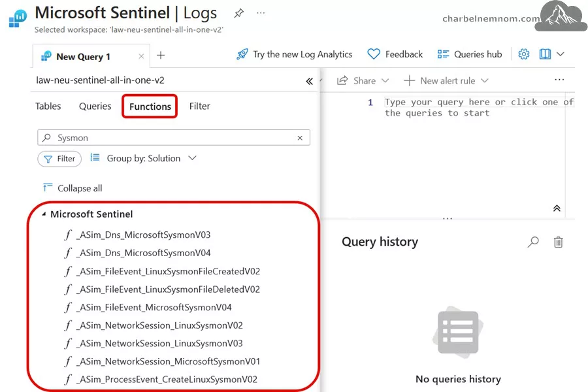Expand the dropdown next to the book icon

click(x=561, y=54)
